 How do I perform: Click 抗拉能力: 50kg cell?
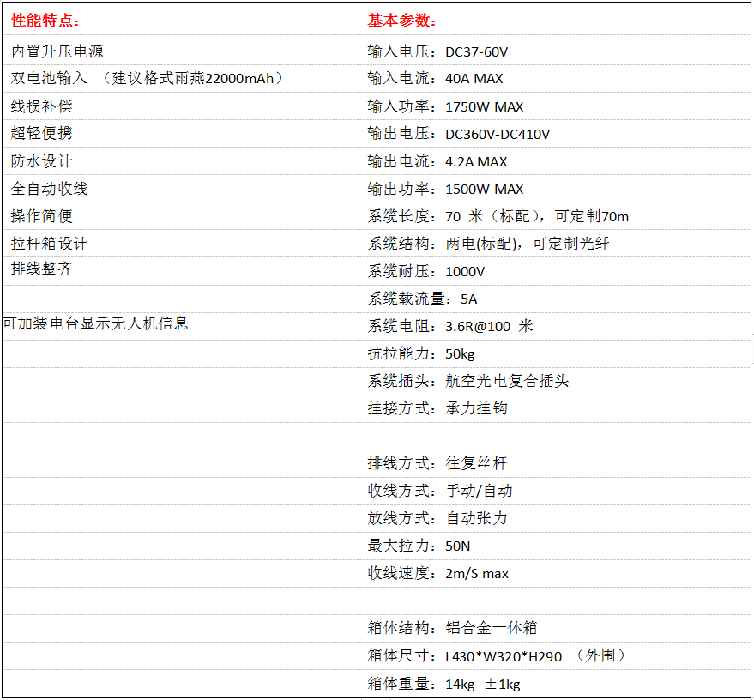[554, 353]
